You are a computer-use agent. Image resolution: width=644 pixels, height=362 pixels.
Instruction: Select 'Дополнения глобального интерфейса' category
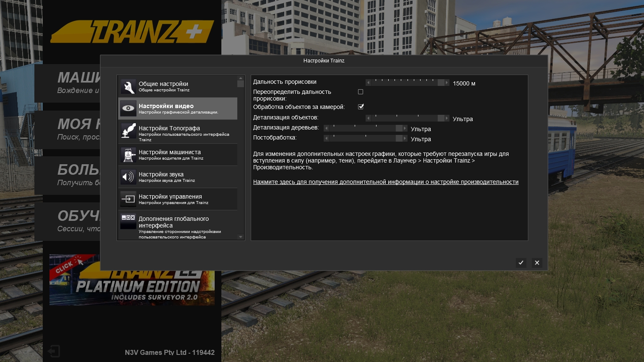[x=178, y=225]
